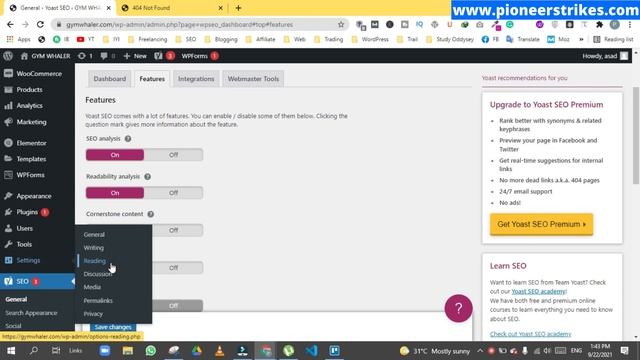Select the Features tab
The width and height of the screenshot is (640, 360).
click(152, 79)
